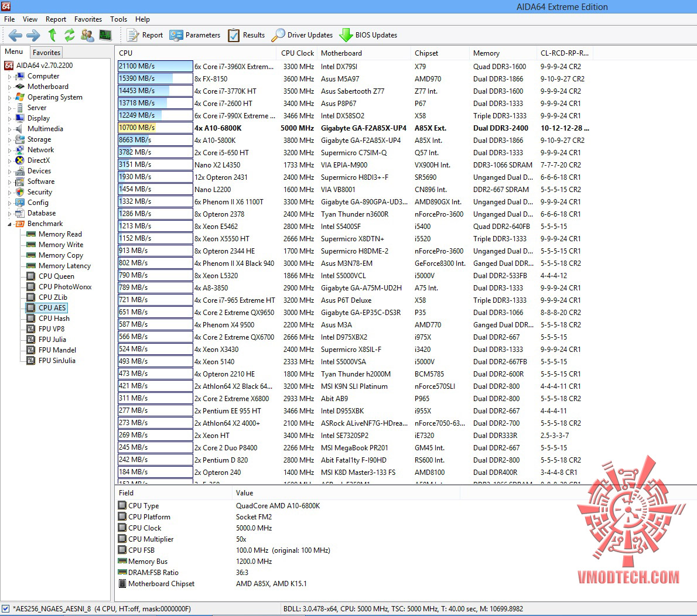Open the Report menu
This screenshot has width=697, height=616.
click(56, 19)
